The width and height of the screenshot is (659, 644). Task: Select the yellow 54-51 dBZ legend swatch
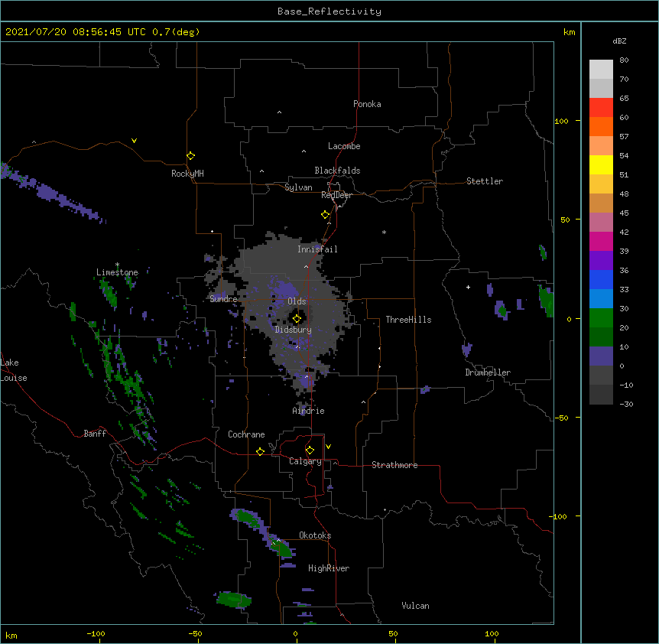(x=601, y=165)
